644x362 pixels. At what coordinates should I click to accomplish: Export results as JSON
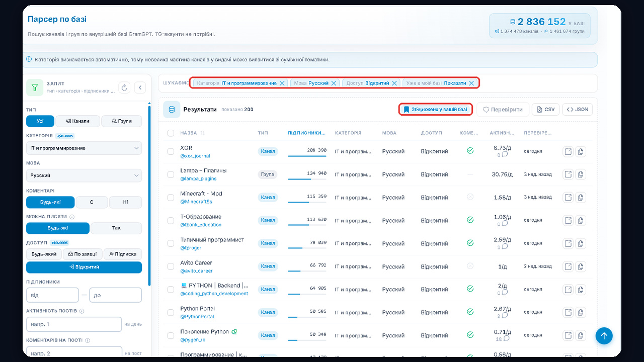(577, 109)
